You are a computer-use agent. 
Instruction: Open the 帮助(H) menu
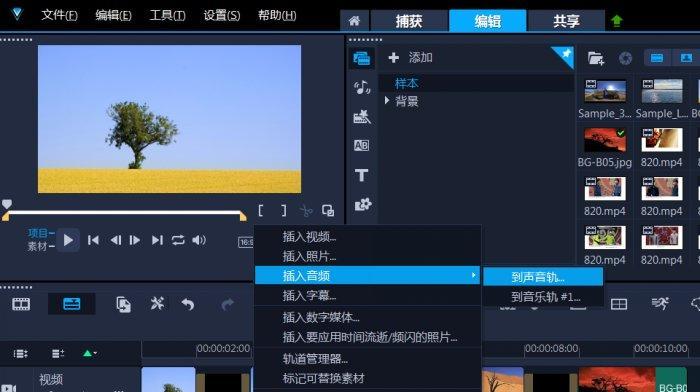tap(277, 16)
